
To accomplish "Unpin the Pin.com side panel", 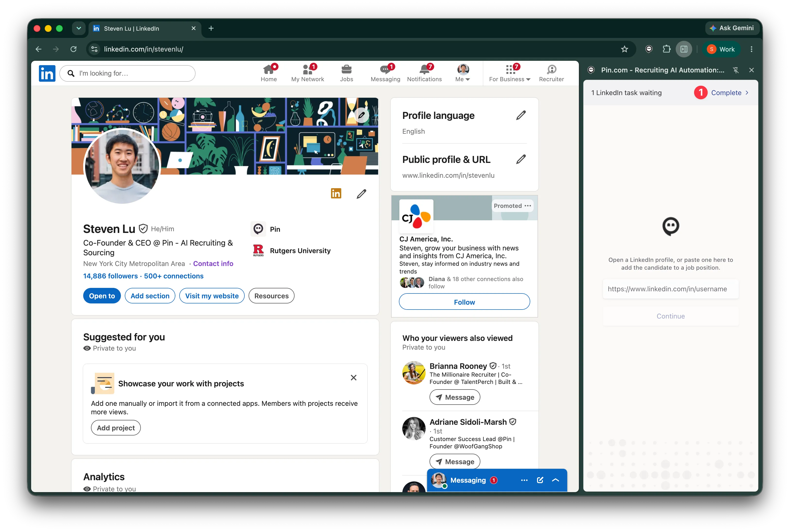I will click(736, 70).
